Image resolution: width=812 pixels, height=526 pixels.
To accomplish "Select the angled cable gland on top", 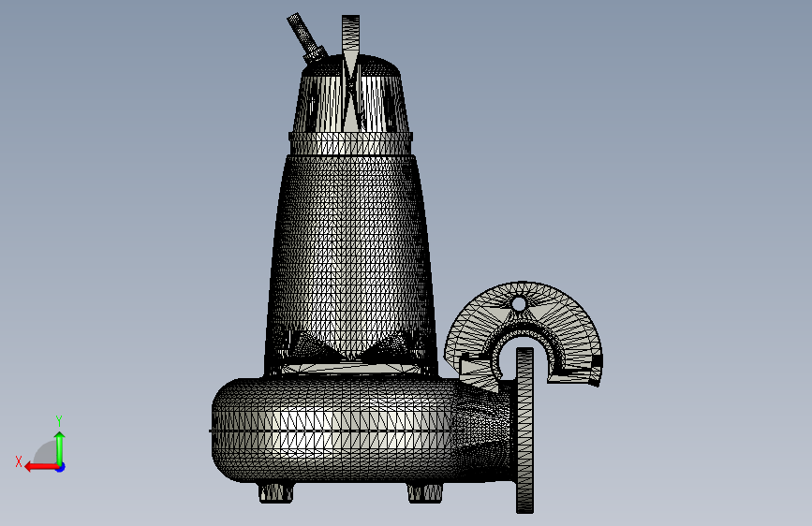I will pyautogui.click(x=306, y=38).
